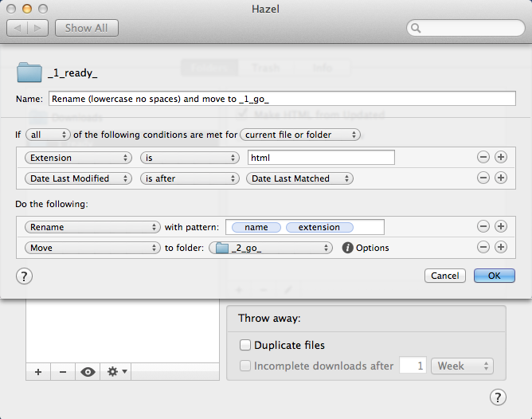This screenshot has width=532, height=419.
Task: Add a new folder with the plus button
Action: 38,372
